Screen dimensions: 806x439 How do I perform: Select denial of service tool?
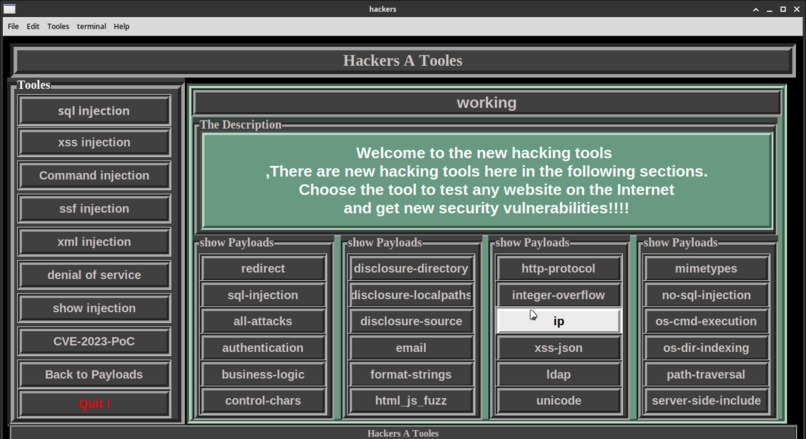[94, 275]
